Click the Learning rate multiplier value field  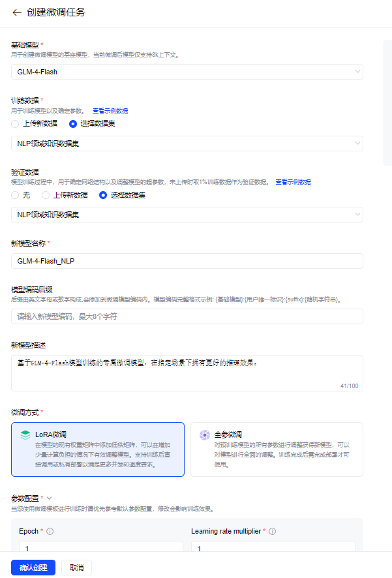(273, 547)
